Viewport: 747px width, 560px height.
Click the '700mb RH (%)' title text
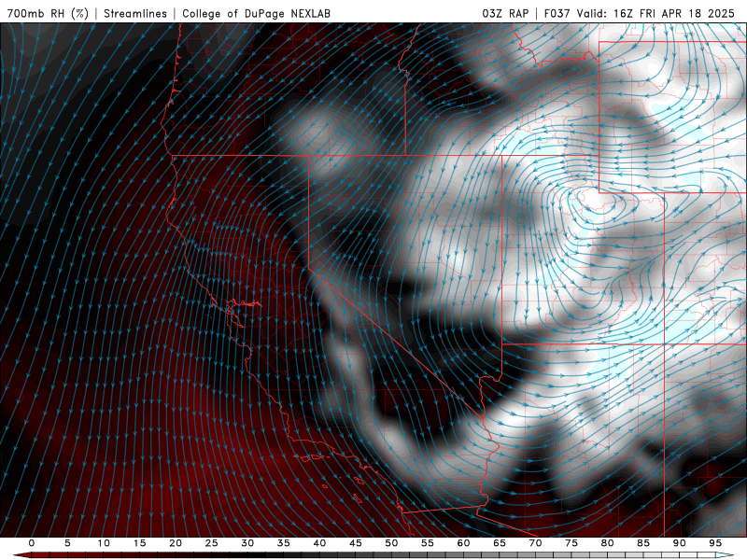pyautogui.click(x=48, y=13)
